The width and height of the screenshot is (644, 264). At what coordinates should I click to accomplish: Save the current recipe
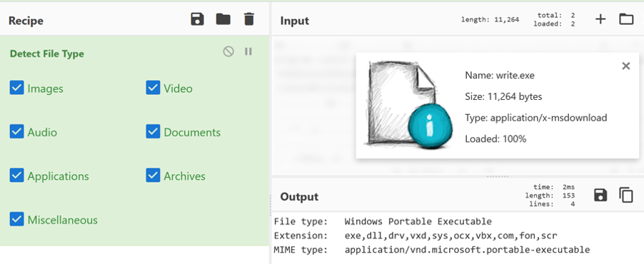(198, 19)
